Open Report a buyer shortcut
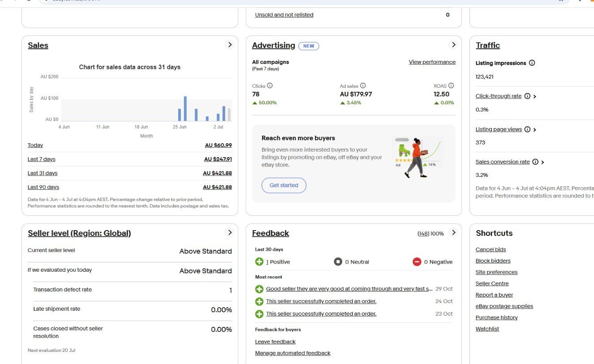594x364 pixels. [495, 295]
